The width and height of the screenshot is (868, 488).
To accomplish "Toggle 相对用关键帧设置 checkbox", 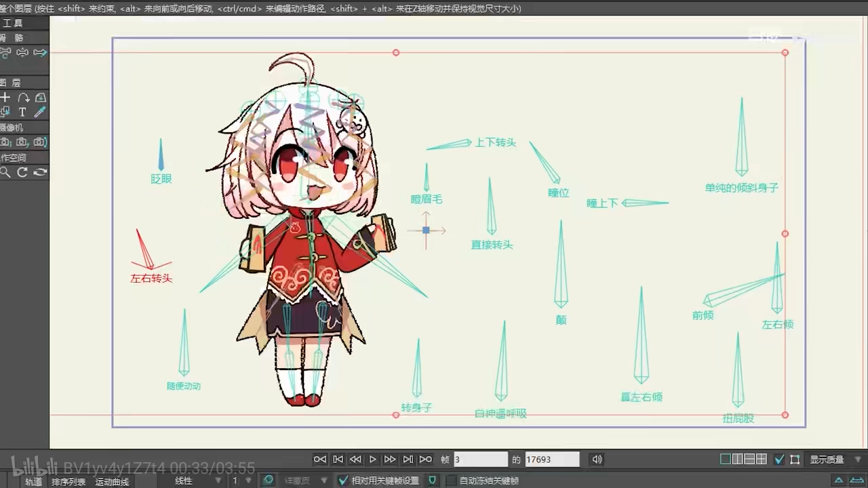I will tap(343, 481).
